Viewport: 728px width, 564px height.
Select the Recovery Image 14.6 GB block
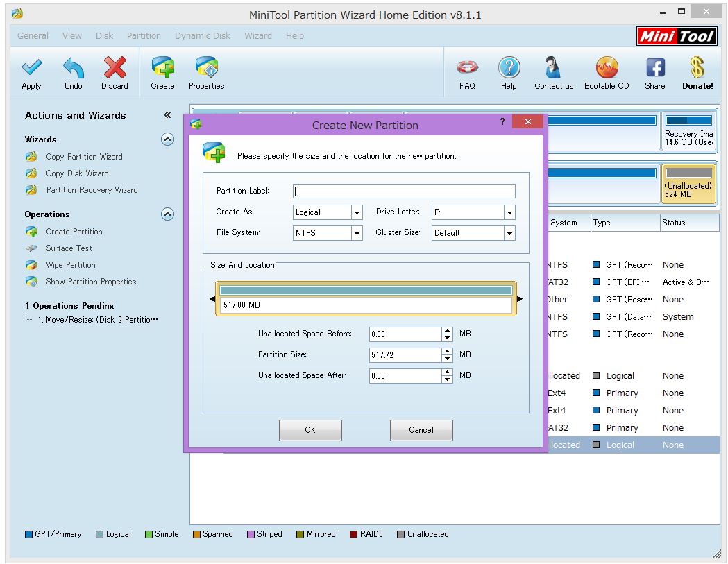(x=688, y=132)
